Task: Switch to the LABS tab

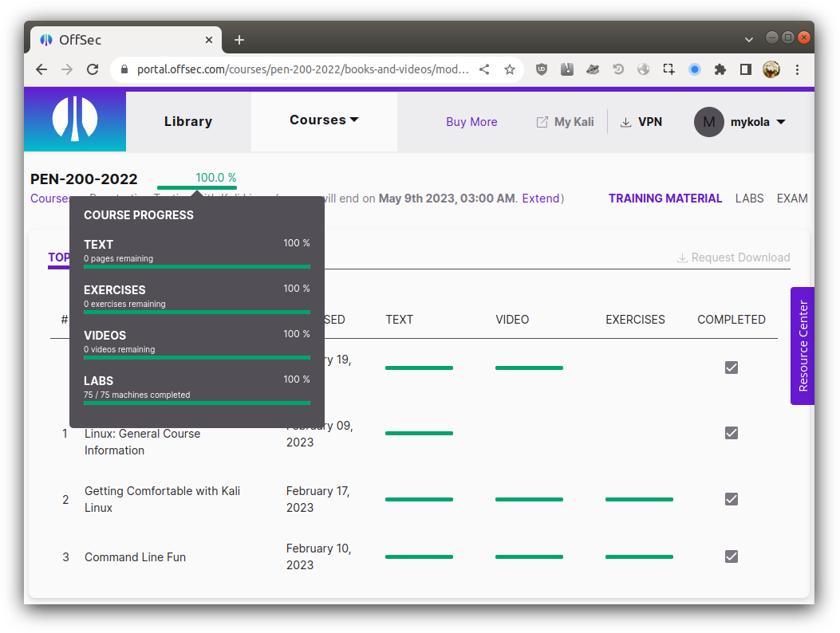Action: click(749, 199)
